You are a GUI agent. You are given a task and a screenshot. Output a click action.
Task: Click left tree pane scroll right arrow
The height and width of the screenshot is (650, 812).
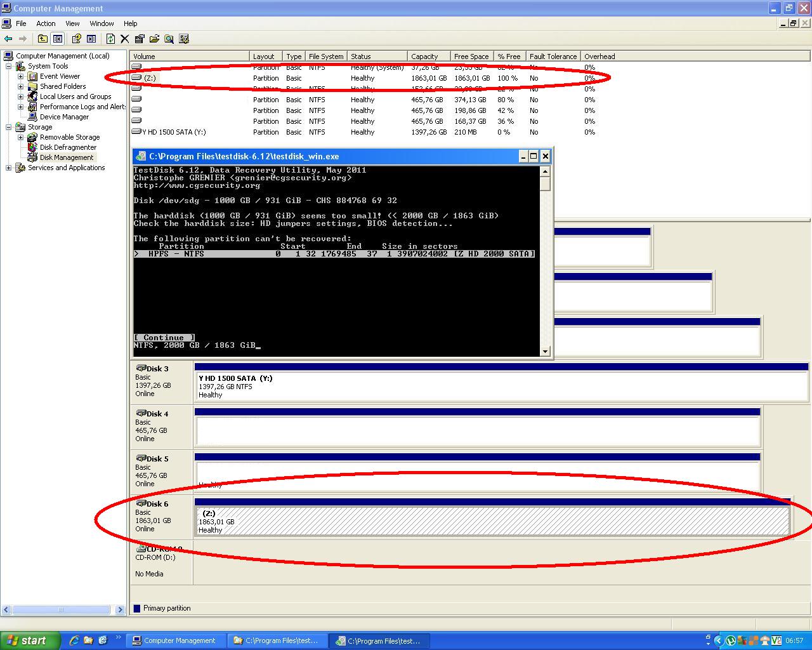pyautogui.click(x=121, y=609)
